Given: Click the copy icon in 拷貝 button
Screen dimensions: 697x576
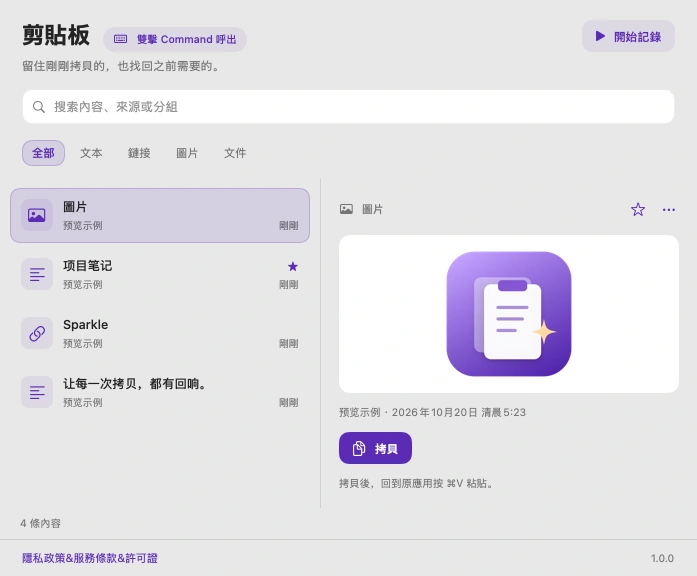Looking at the screenshot, I should coord(359,448).
